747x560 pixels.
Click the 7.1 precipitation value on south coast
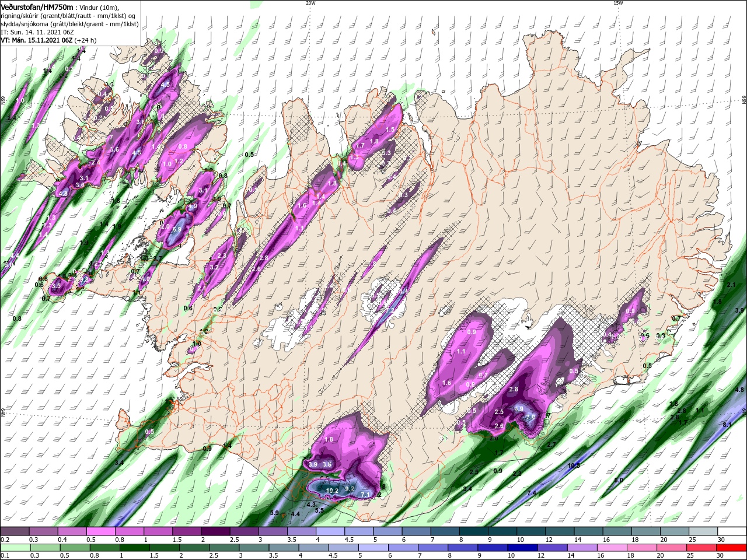pyautogui.click(x=366, y=495)
